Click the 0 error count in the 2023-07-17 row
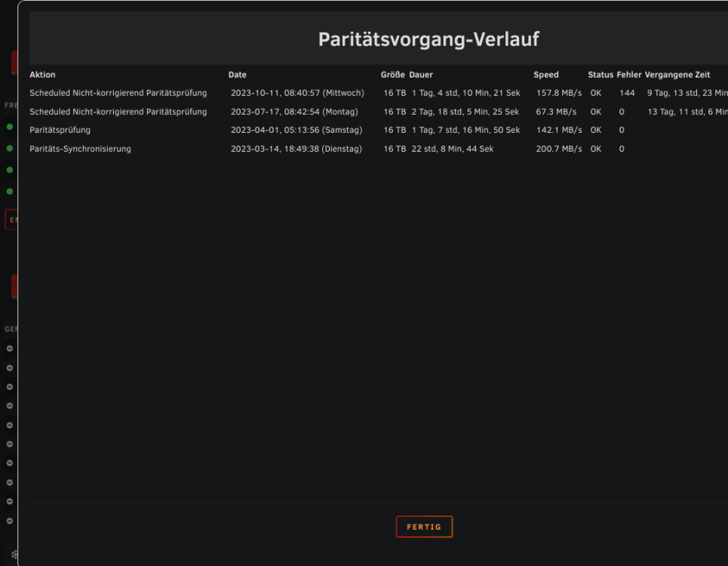Image resolution: width=728 pixels, height=566 pixels. pyautogui.click(x=622, y=112)
